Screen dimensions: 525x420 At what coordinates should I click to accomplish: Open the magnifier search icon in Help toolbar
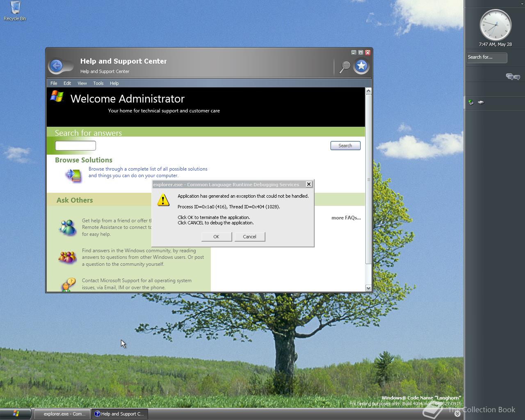coord(345,67)
